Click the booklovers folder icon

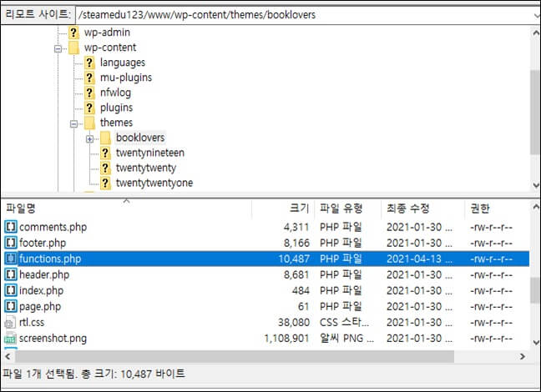pos(105,138)
